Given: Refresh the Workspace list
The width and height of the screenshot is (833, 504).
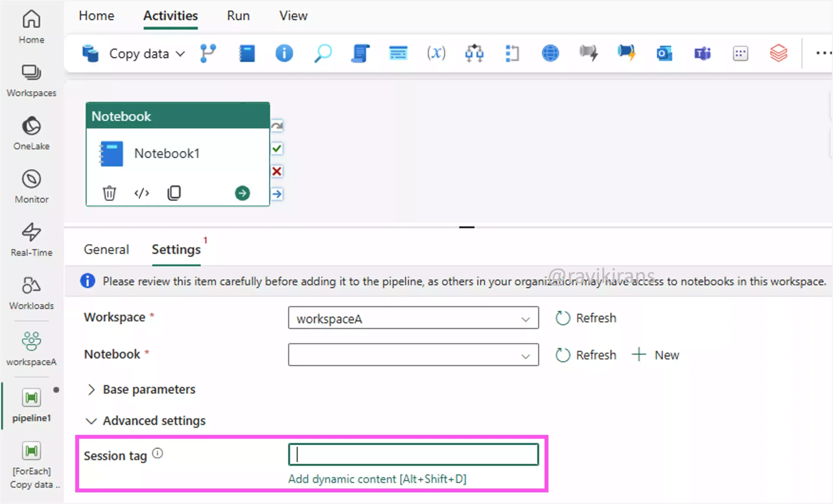Looking at the screenshot, I should pyautogui.click(x=586, y=318).
